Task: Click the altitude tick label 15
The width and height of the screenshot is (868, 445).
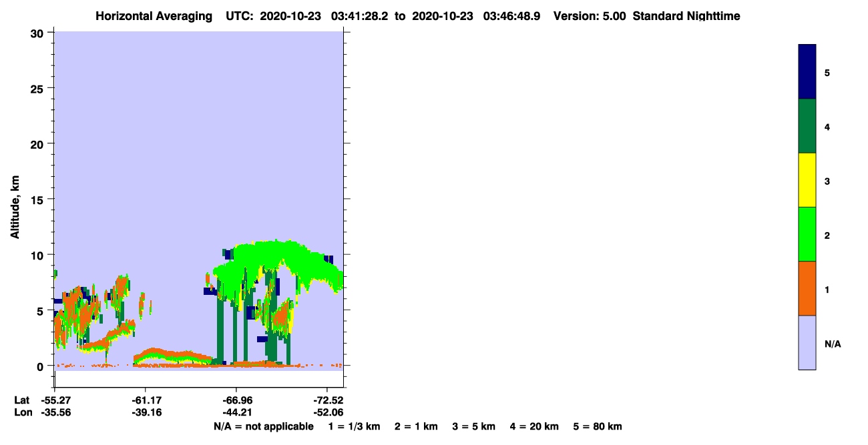Action: [39, 199]
